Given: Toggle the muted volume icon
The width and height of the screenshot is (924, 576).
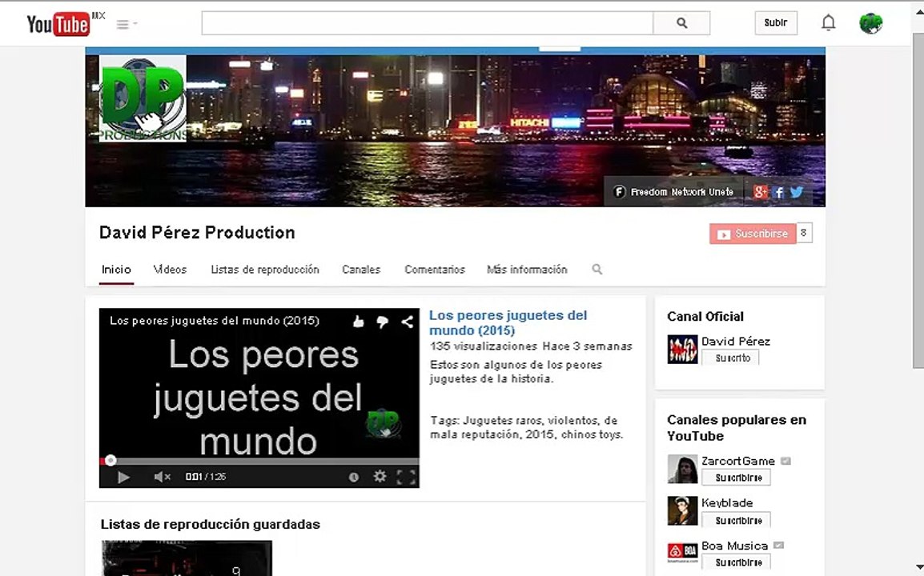Looking at the screenshot, I should click(162, 477).
